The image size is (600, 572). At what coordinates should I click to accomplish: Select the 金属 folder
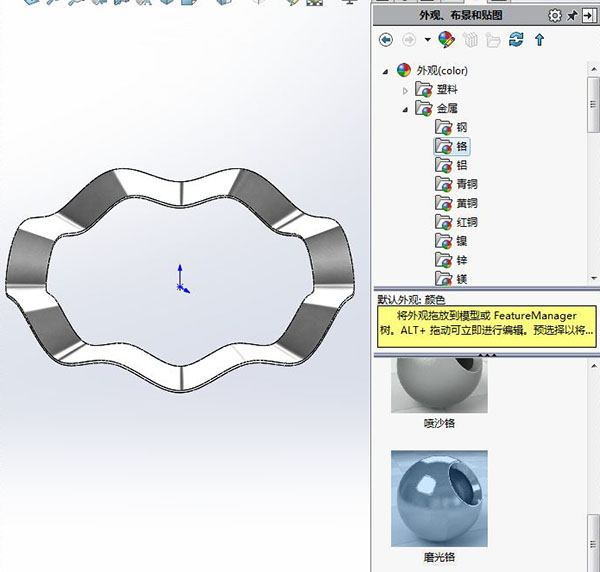coord(447,108)
